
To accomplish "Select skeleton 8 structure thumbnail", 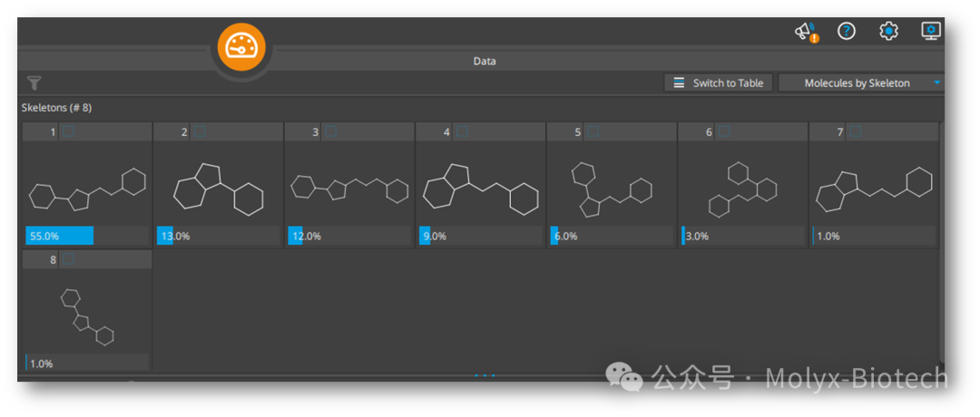I will tap(87, 315).
